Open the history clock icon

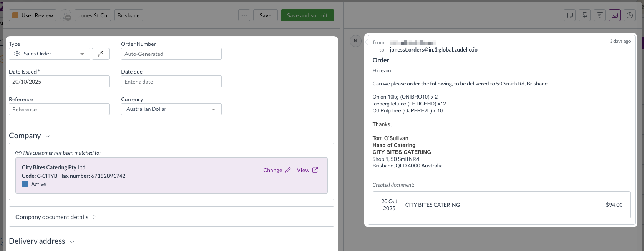point(629,15)
